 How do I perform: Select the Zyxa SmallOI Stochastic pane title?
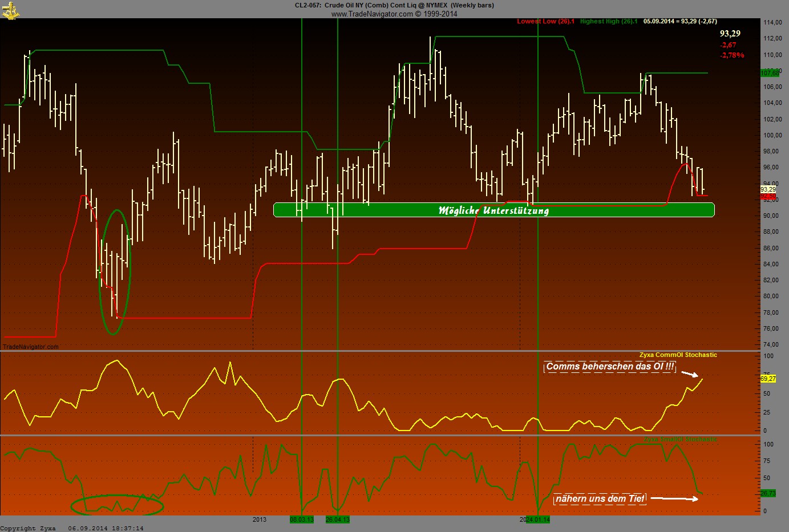tap(680, 440)
